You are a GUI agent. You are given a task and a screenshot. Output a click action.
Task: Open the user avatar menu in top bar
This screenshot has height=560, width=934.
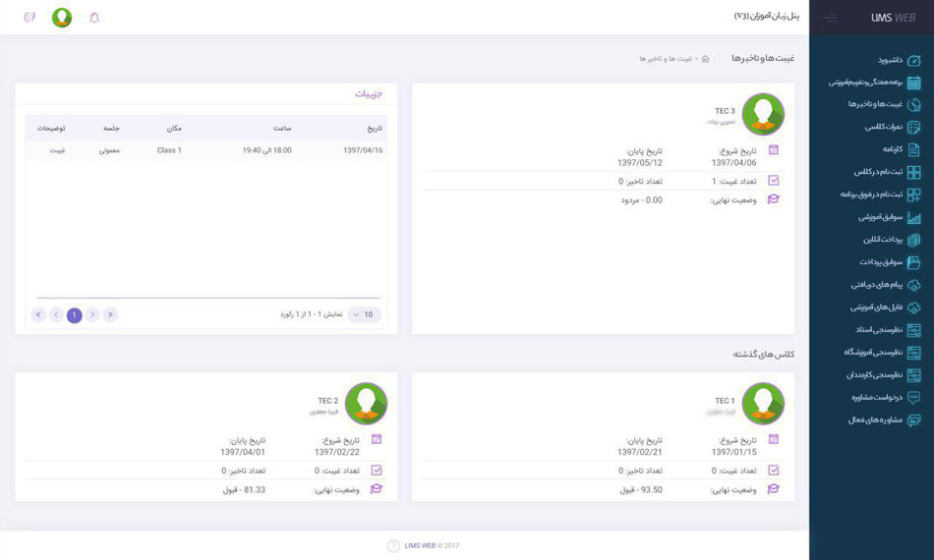click(62, 18)
